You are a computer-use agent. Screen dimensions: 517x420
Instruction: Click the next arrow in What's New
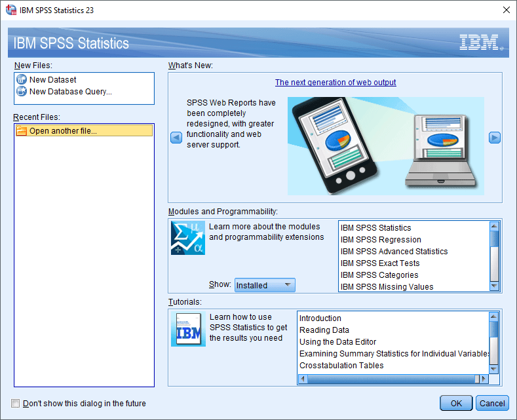click(x=495, y=138)
